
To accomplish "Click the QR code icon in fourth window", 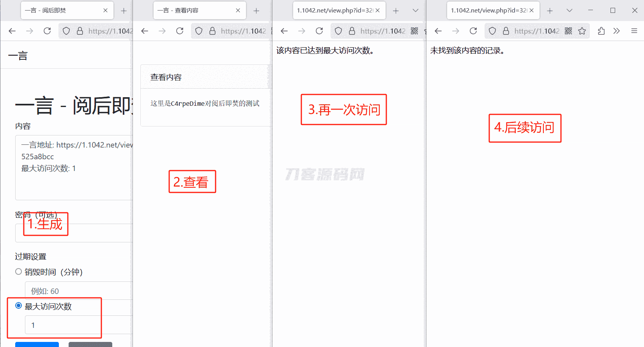I will point(568,31).
